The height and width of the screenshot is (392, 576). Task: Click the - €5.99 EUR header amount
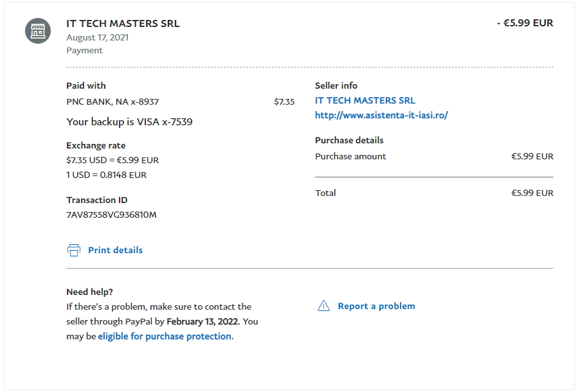click(525, 22)
